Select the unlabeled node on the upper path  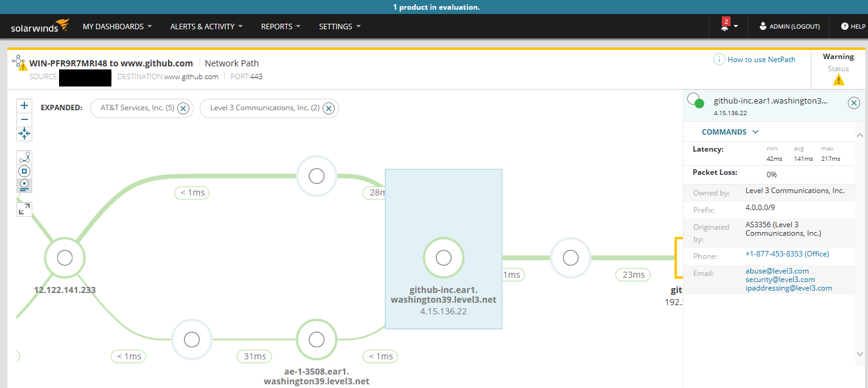click(x=316, y=176)
